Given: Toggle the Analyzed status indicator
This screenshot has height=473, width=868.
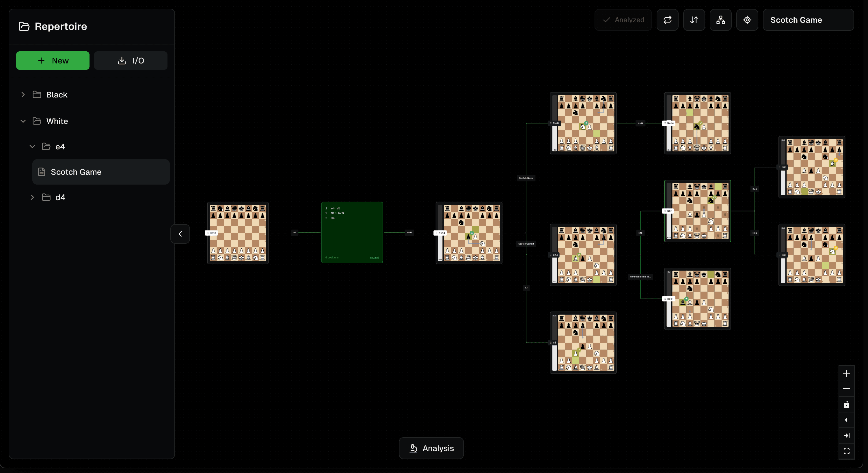Looking at the screenshot, I should click(623, 20).
